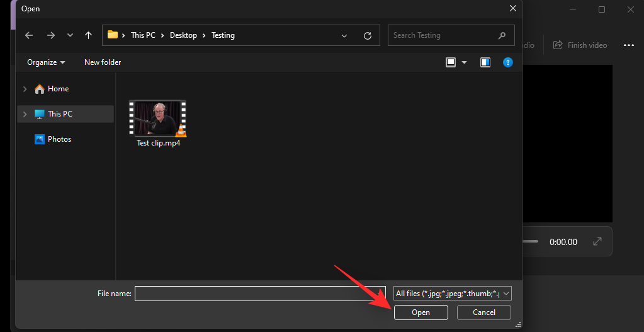Open Help with the blue question mark
This screenshot has height=332, width=644.
(x=508, y=62)
